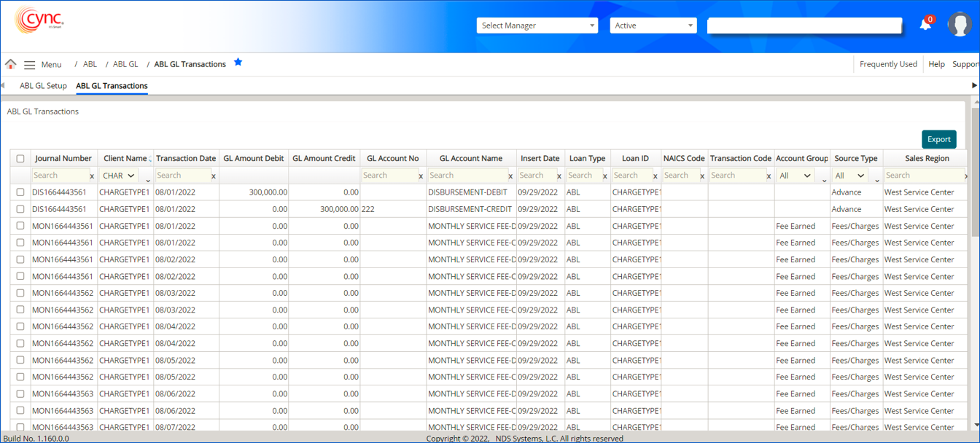Image resolution: width=980 pixels, height=443 pixels.
Task: Open the hamburger Menu icon
Action: (29, 65)
